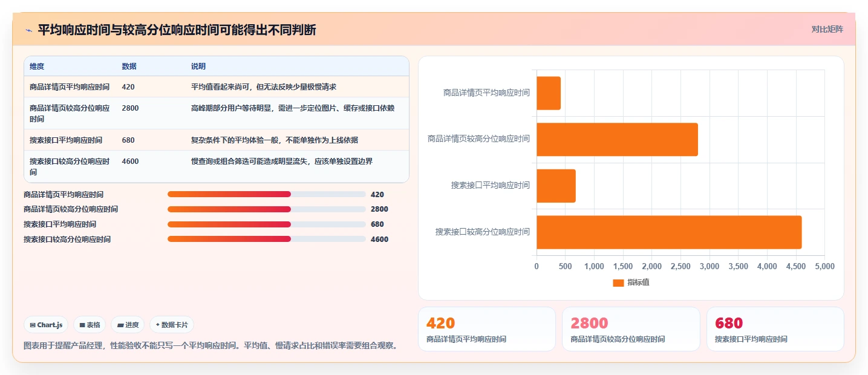Click progress bar for 商品详情页平均响应时间
Screen dimensions: 868x375
point(267,194)
